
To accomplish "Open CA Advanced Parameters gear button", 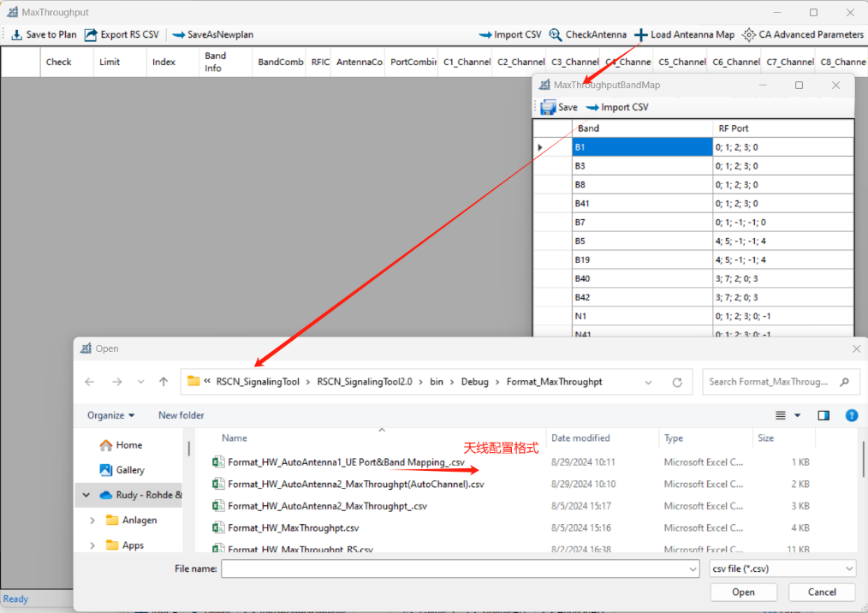I will (803, 34).
